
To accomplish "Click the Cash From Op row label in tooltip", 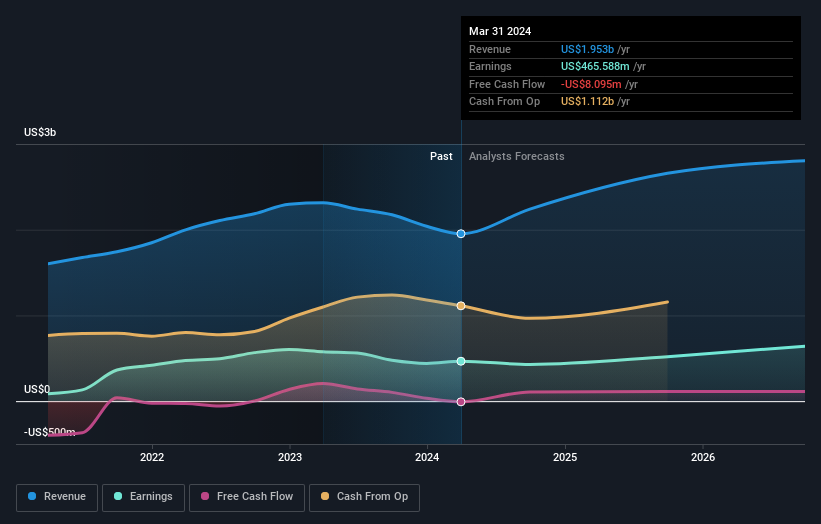I will tap(504, 102).
